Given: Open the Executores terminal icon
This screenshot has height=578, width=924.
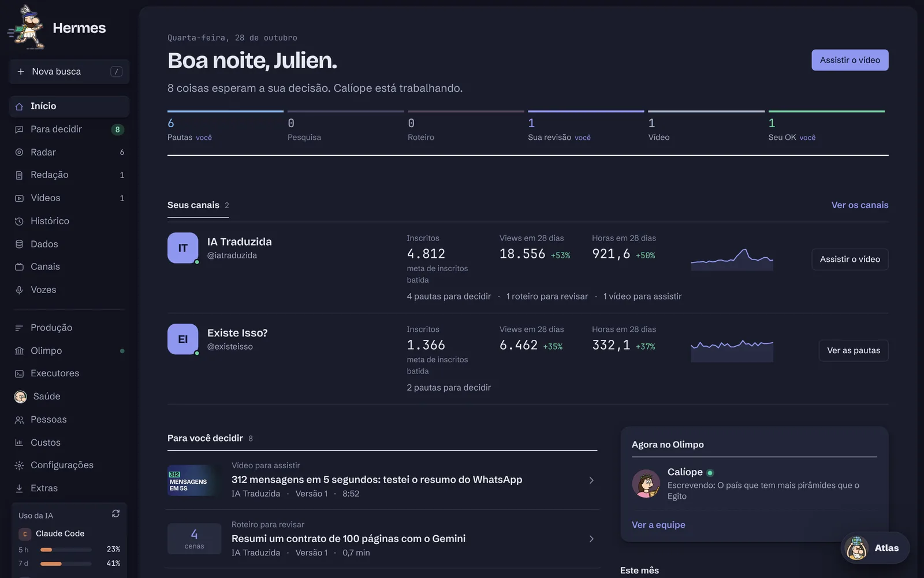Looking at the screenshot, I should click(x=19, y=374).
